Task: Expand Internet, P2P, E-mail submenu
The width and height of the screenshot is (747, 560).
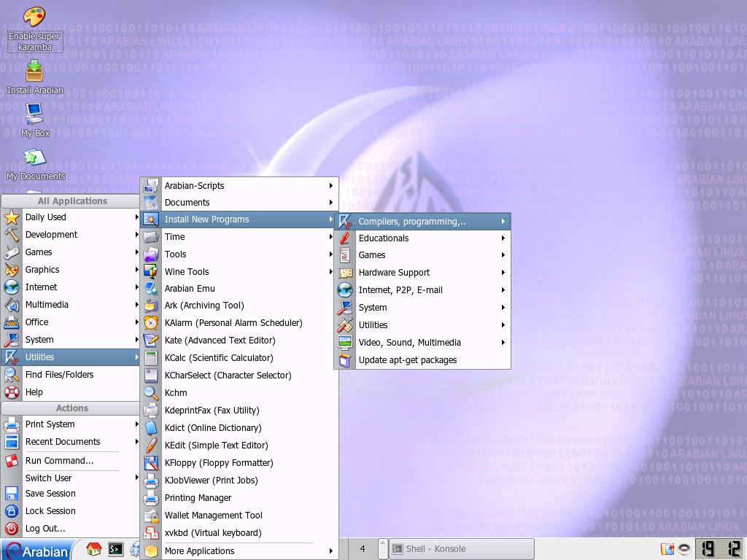Action: point(422,290)
